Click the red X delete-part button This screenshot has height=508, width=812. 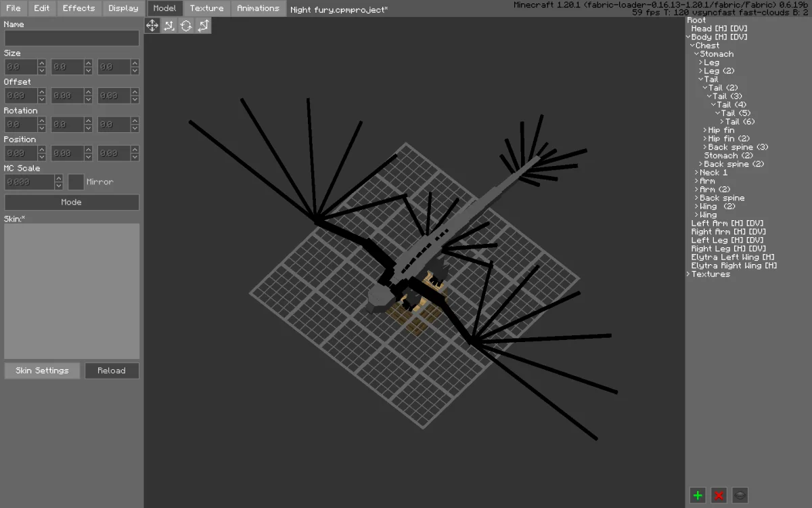click(719, 495)
